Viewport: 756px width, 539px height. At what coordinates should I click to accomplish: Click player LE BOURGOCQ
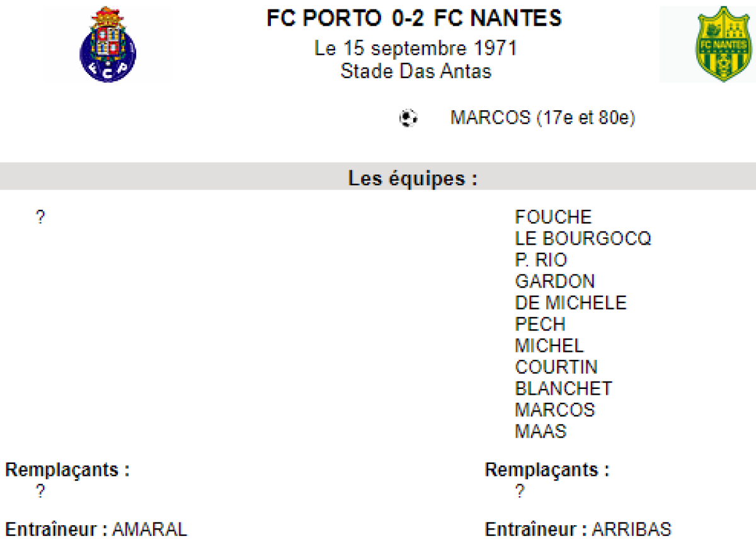(x=583, y=238)
